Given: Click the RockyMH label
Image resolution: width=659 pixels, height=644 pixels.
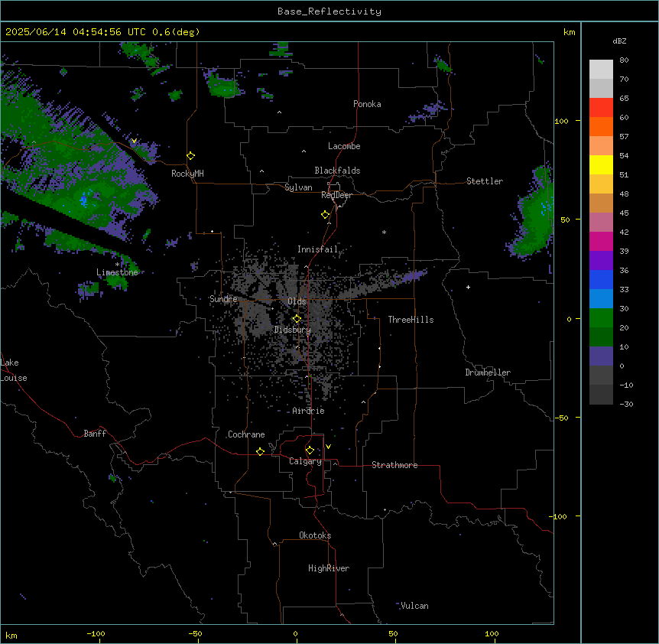Looking at the screenshot, I should 187,174.
